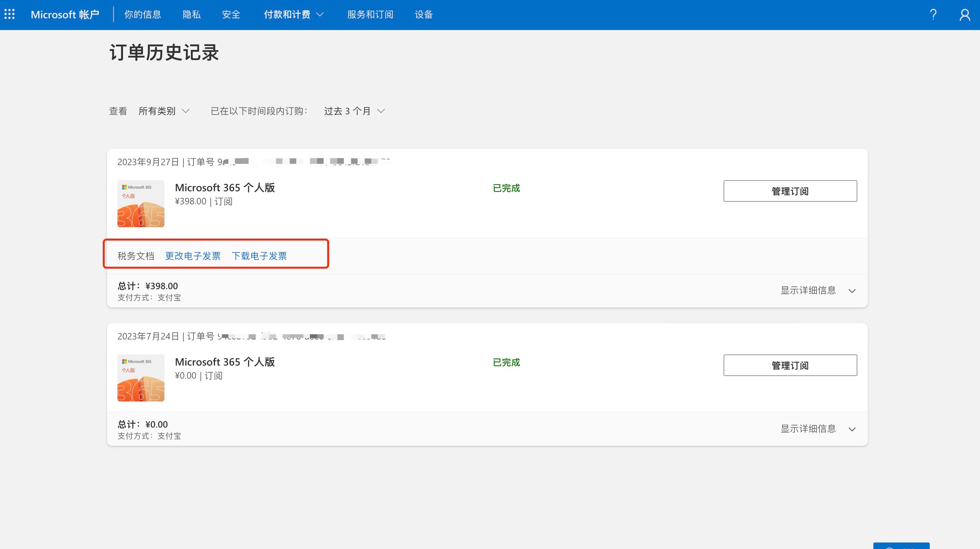Screen dimensions: 980x549
Task: Click the 已在以下时间段内订购 label
Action: (x=259, y=111)
